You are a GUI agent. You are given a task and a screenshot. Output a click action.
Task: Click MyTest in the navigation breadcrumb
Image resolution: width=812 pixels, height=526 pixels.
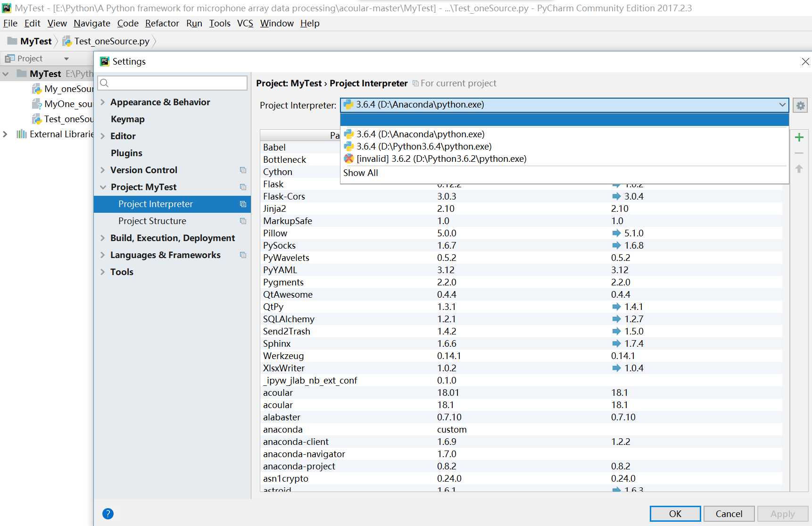coord(36,41)
